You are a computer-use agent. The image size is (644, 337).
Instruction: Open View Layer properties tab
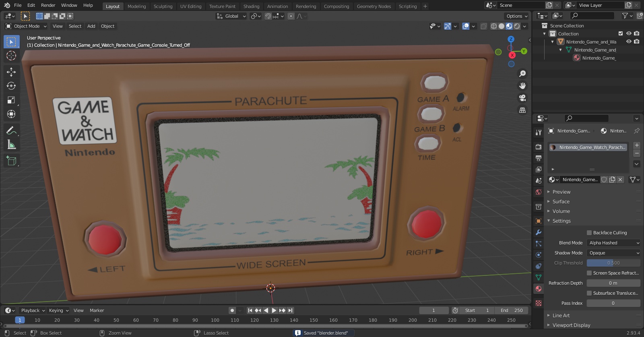pos(539,170)
